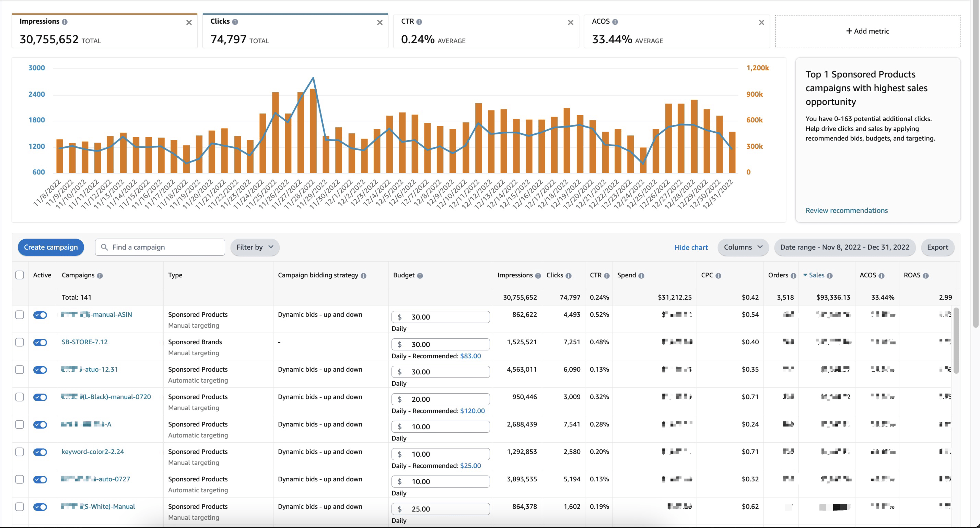The height and width of the screenshot is (528, 980).
Task: Click the info icon next to Impressions metric card
Action: (65, 22)
